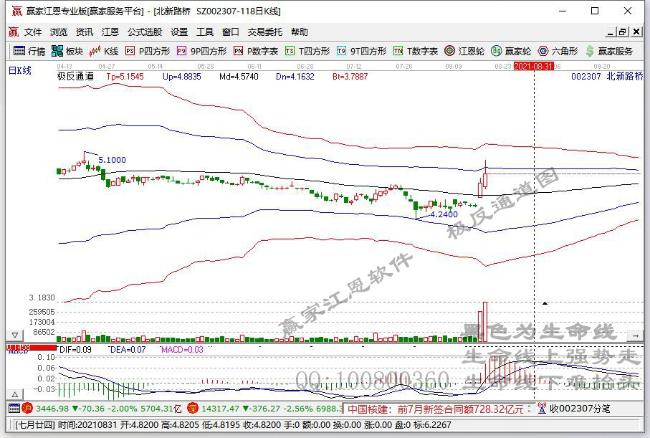Collapse volume panel with the down triangle
This screenshot has height=438, width=650.
[15, 334]
